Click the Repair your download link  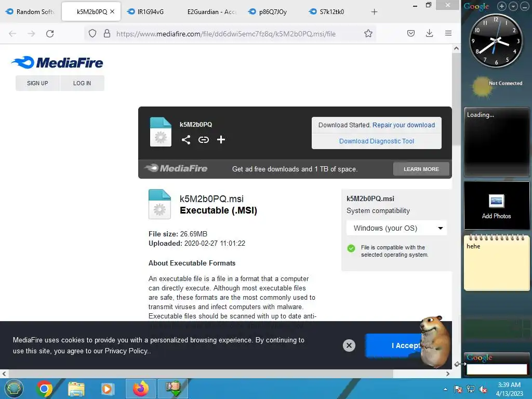click(x=403, y=125)
